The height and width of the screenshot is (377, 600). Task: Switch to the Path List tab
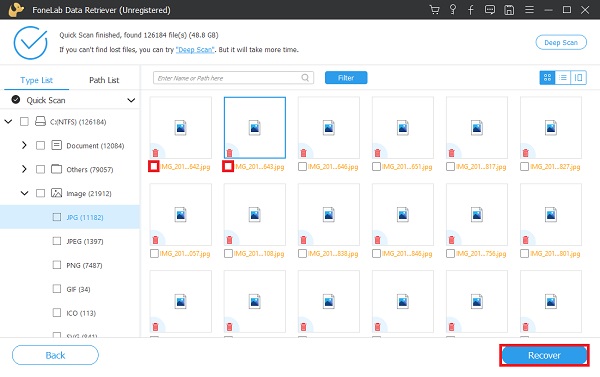click(x=104, y=80)
